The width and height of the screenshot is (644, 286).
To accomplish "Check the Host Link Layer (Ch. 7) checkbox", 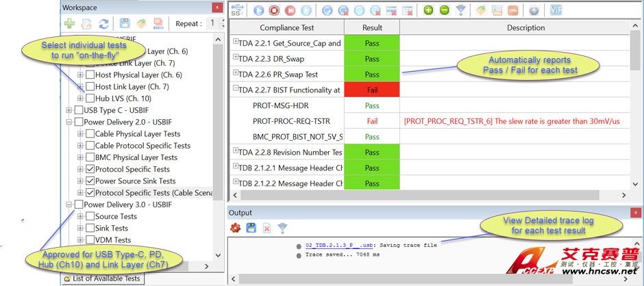I will 90,87.
